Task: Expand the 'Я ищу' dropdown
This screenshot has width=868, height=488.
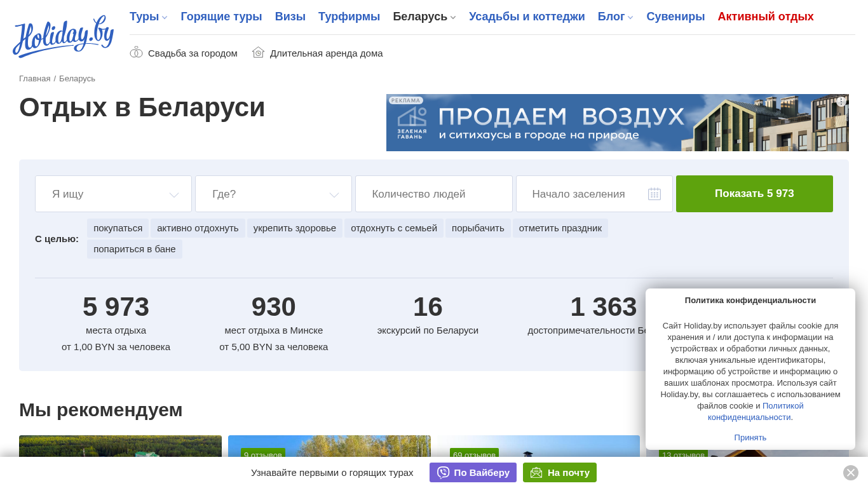Action: (x=113, y=194)
